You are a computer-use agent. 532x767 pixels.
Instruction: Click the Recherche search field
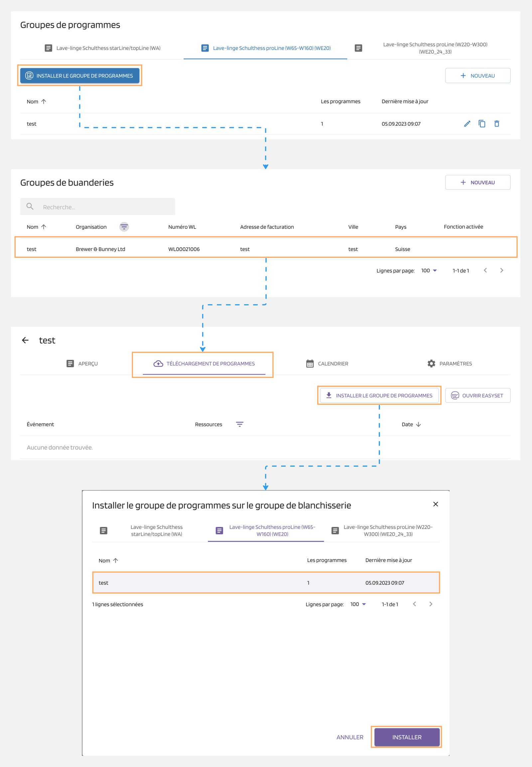tap(103, 207)
